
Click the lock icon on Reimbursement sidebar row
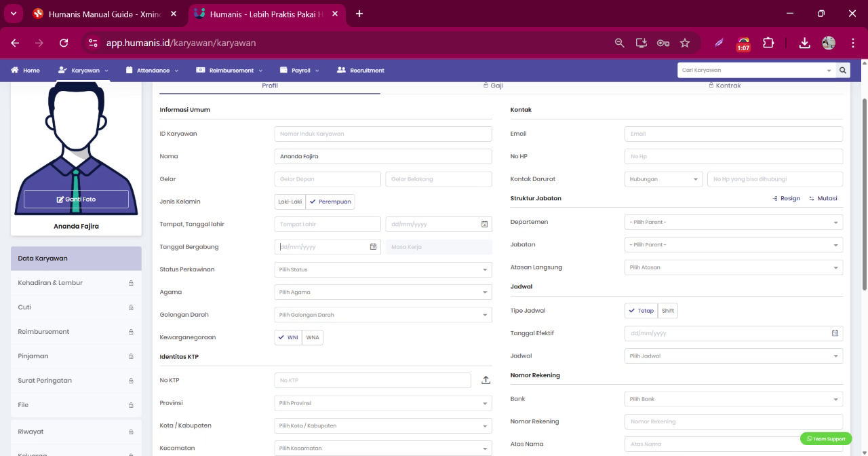coord(131,332)
